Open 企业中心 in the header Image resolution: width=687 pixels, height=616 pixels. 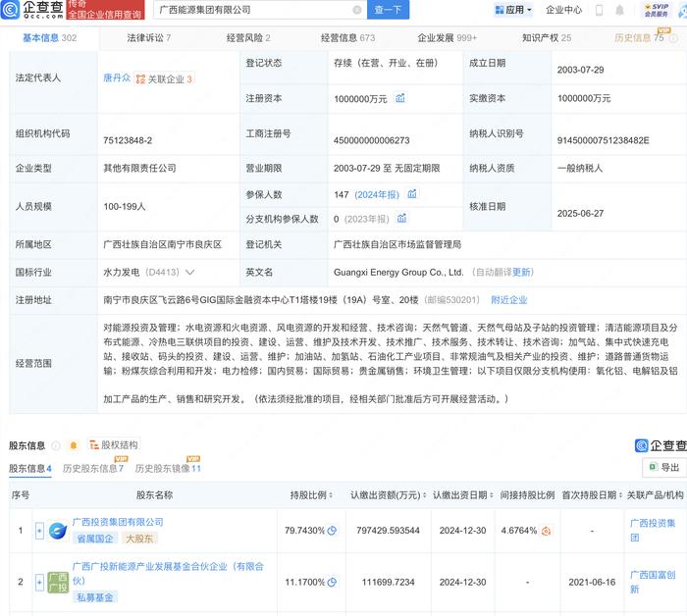coord(563,10)
